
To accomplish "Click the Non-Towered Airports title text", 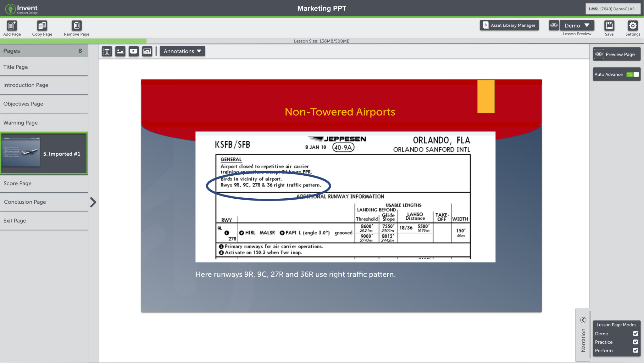I will point(340,112).
